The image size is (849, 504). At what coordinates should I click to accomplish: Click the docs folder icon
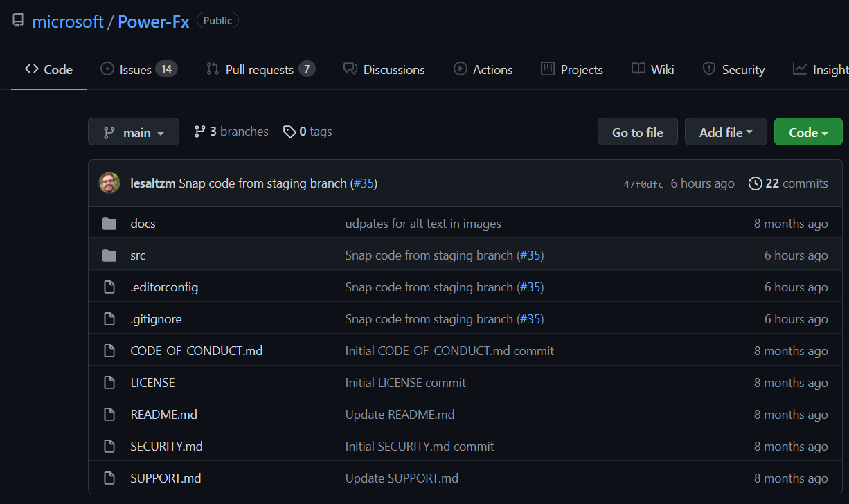[x=109, y=224]
